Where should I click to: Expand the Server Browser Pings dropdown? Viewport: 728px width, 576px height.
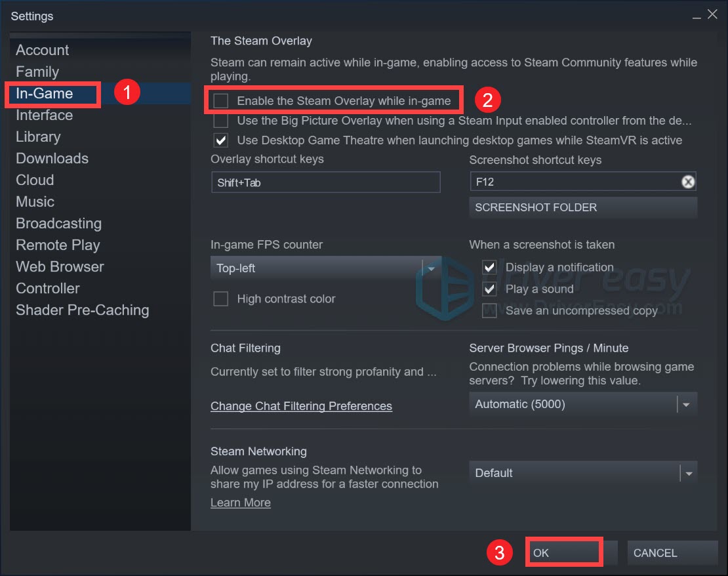pyautogui.click(x=582, y=405)
